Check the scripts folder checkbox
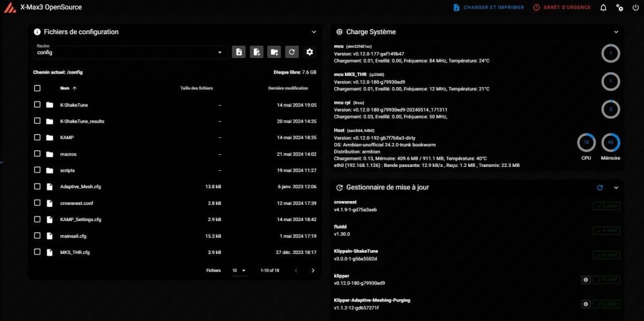Screen dimensions: 644x321 37,170
